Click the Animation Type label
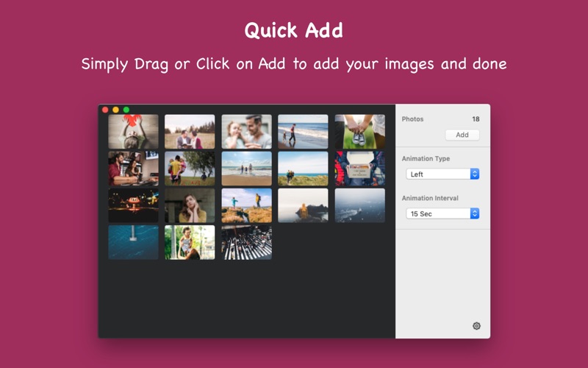 click(426, 158)
